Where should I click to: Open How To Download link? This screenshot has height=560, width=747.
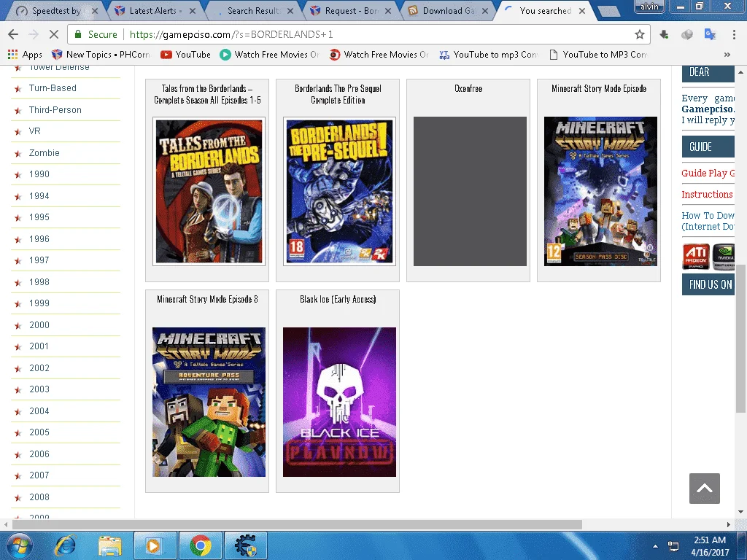[x=708, y=221]
